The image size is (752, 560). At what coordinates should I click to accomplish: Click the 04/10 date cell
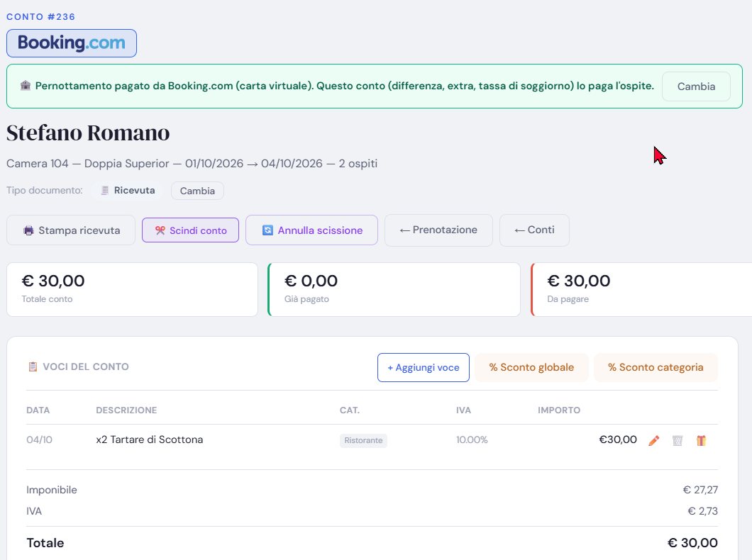(x=39, y=439)
